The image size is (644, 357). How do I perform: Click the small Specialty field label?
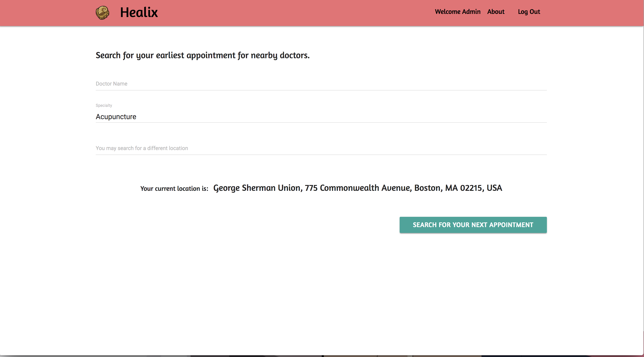tap(104, 105)
